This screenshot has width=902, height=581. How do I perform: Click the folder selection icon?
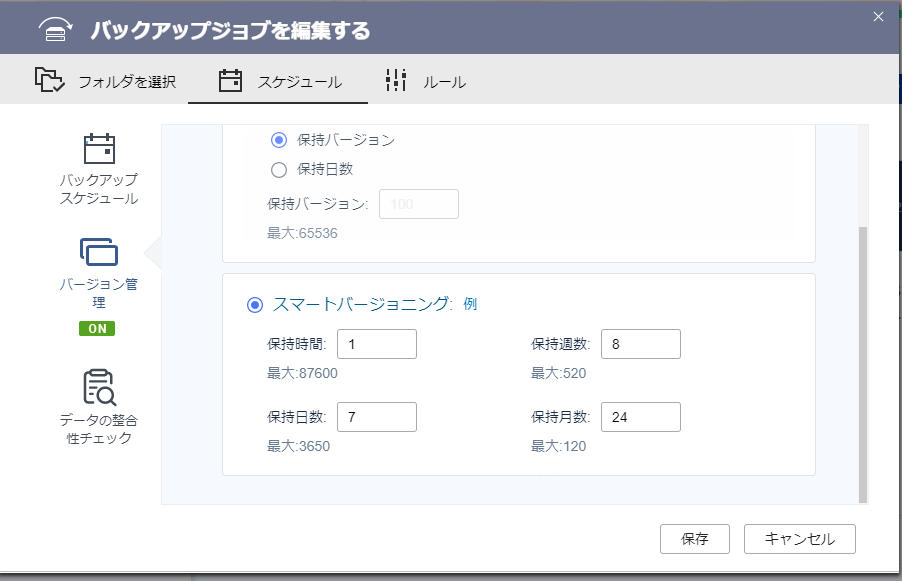tap(49, 80)
